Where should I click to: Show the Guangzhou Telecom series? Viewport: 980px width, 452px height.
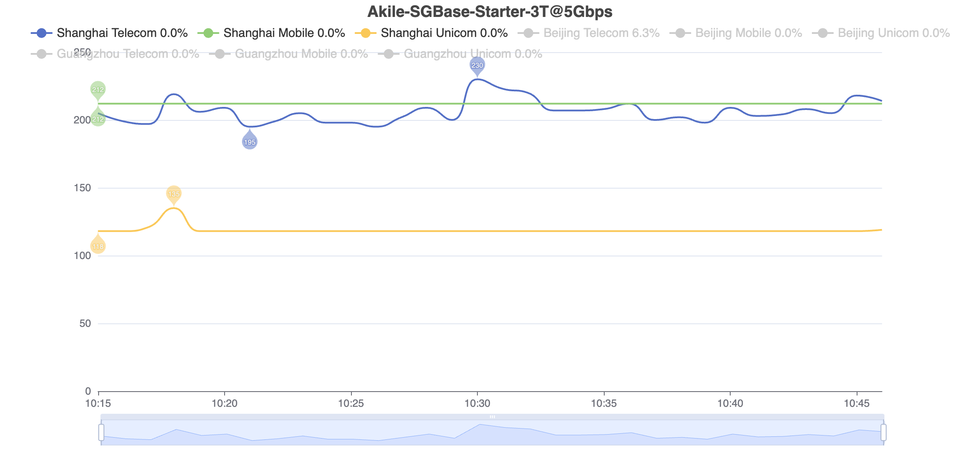click(115, 54)
